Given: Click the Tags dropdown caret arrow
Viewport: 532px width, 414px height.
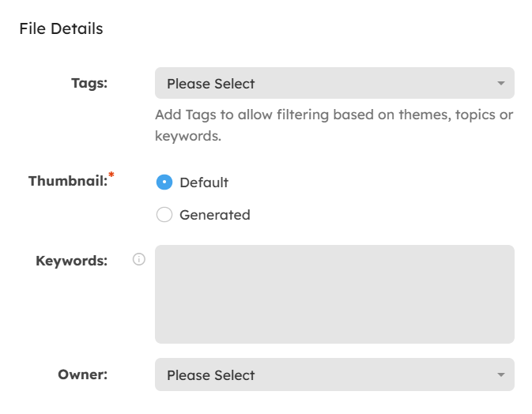Looking at the screenshot, I should (x=500, y=84).
